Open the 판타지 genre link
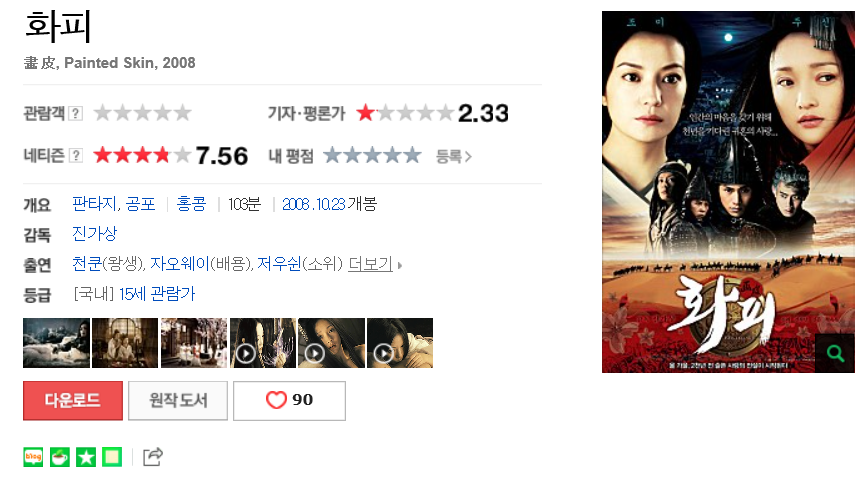The width and height of the screenshot is (863, 504). point(94,204)
